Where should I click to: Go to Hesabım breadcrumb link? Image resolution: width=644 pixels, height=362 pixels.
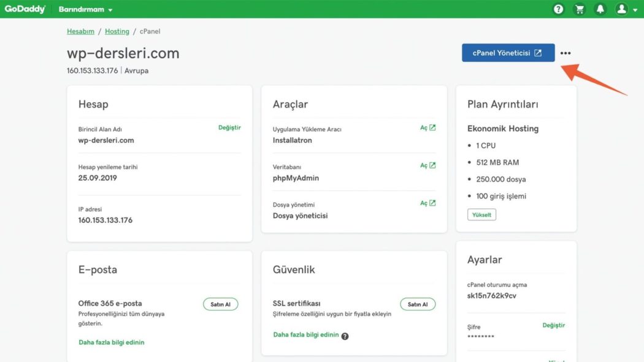(x=80, y=31)
